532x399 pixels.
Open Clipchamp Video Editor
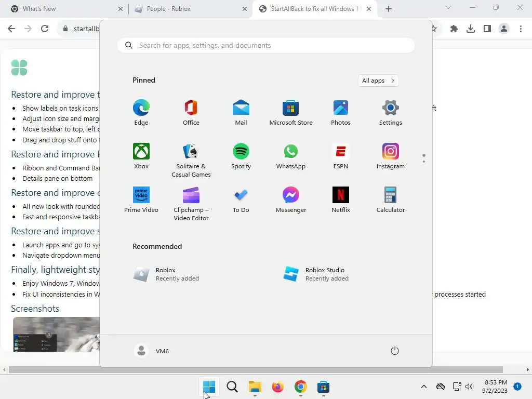tap(191, 204)
